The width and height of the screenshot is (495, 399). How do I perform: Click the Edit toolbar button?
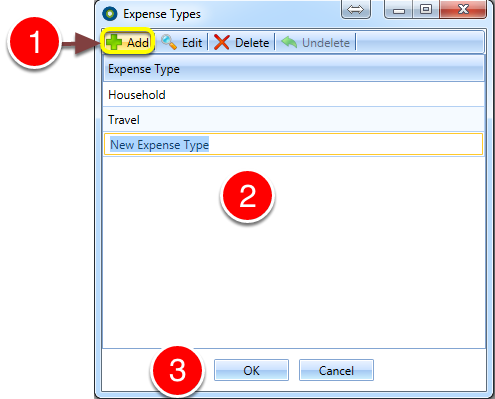pyautogui.click(x=182, y=42)
